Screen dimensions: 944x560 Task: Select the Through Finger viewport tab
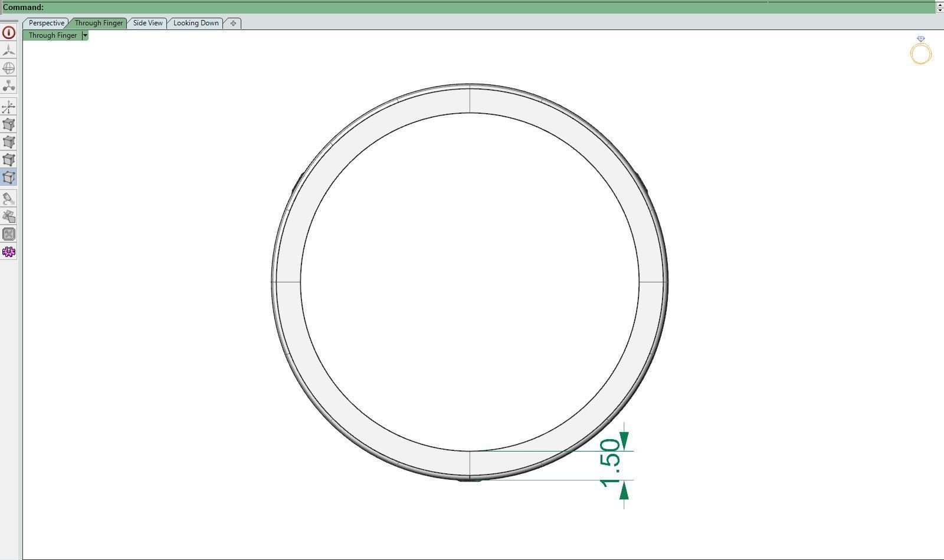[99, 23]
